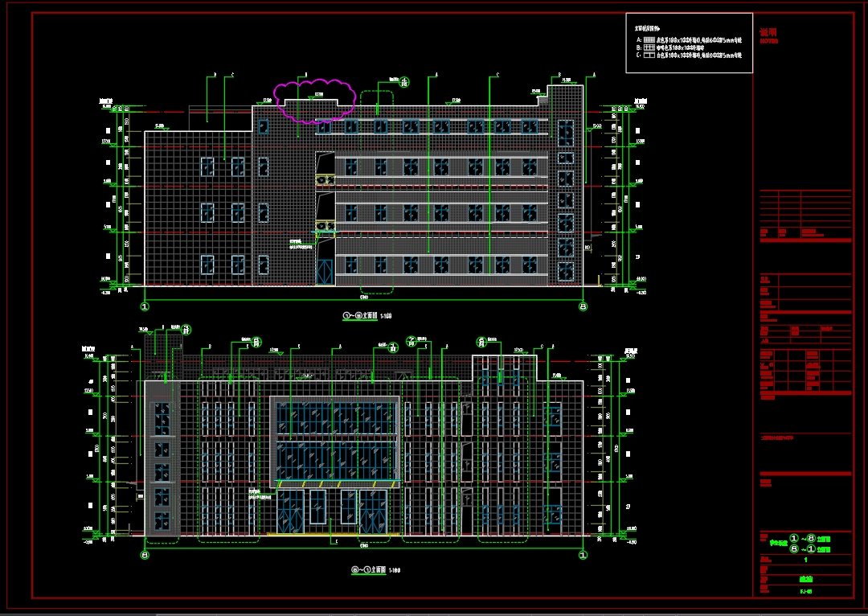This screenshot has width=868, height=616.
Task: Click the detail callout circle above upper elevation roof
Action: coord(405,82)
